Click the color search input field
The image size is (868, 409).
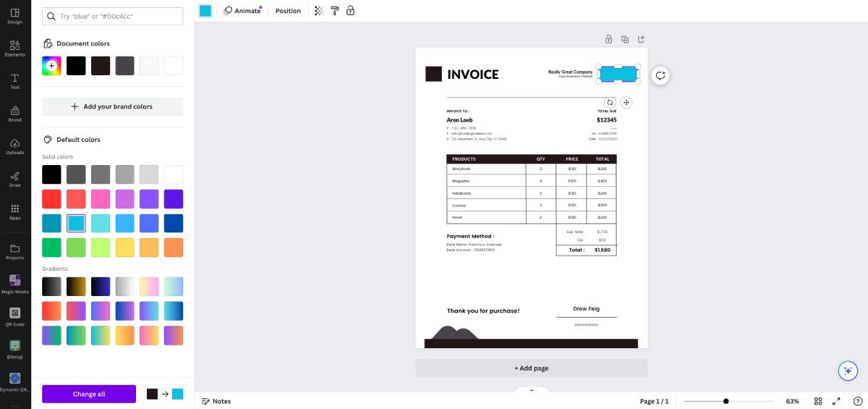click(x=112, y=17)
